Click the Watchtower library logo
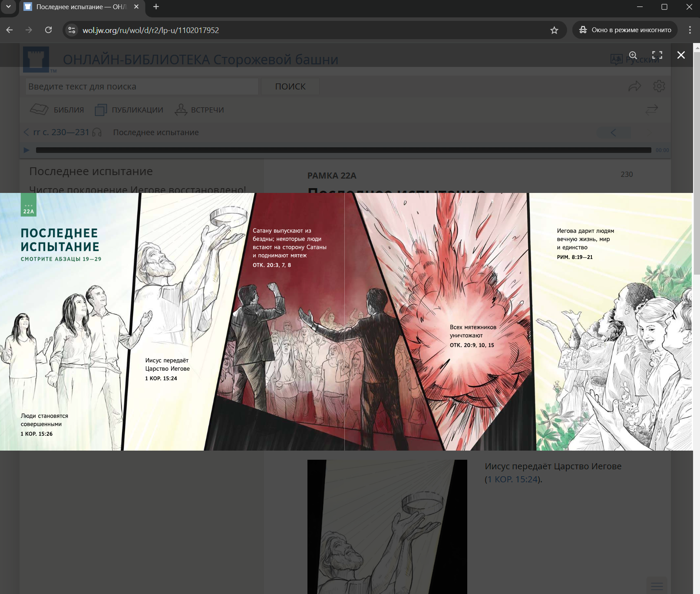The width and height of the screenshot is (700, 594). pyautogui.click(x=36, y=60)
